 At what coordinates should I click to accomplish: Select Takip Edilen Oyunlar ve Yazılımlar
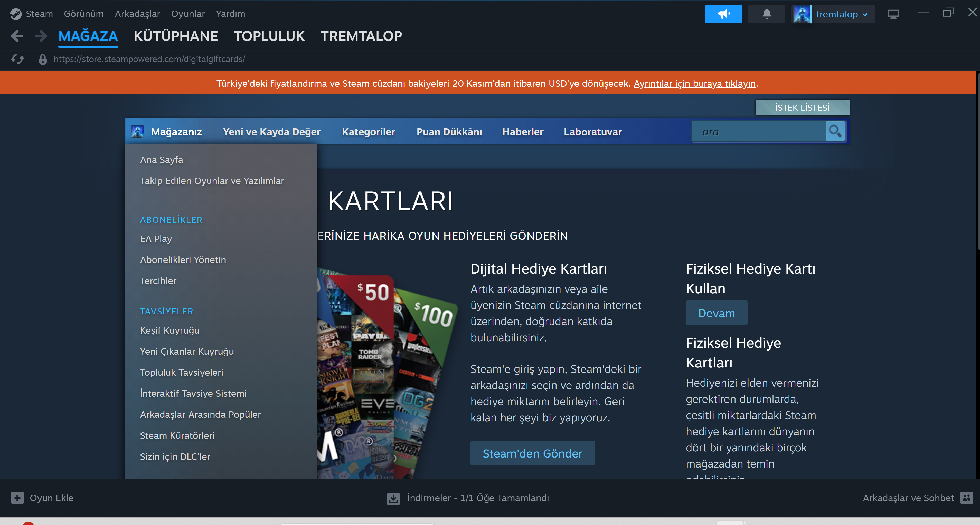coord(212,181)
